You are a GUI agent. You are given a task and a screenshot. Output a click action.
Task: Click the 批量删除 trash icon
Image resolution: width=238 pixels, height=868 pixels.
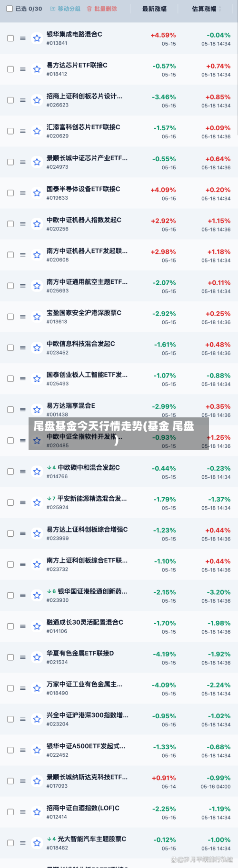[89, 9]
